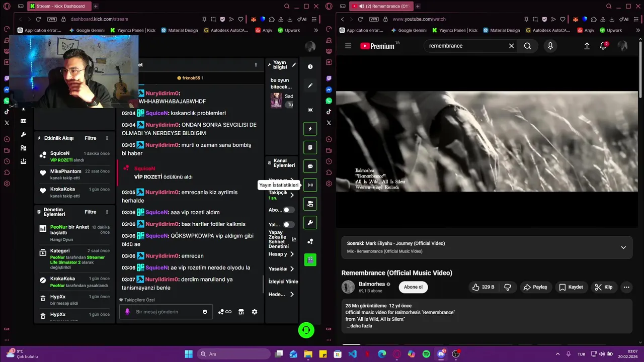Expand description with ...daha fazla link
The height and width of the screenshot is (362, 644).
click(359, 326)
